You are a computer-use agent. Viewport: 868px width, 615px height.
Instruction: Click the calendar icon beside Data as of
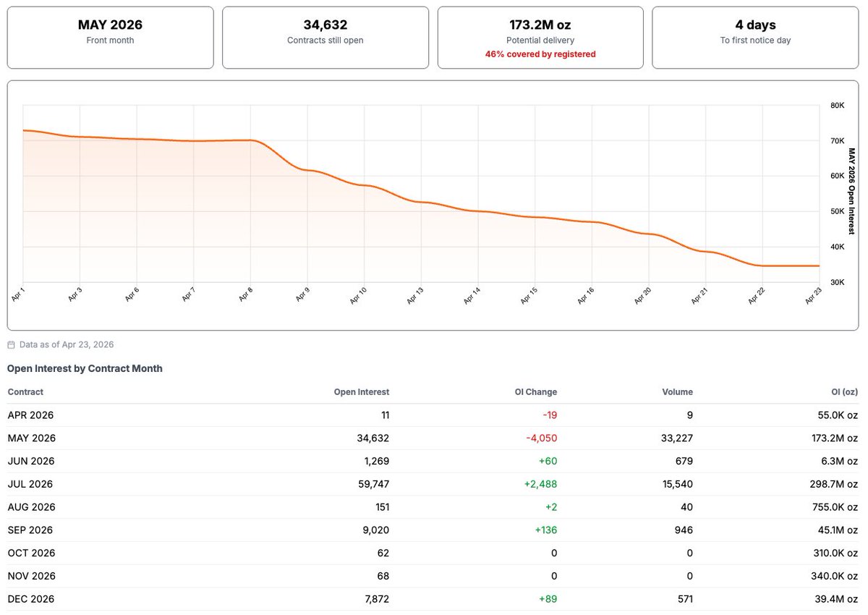pos(11,345)
